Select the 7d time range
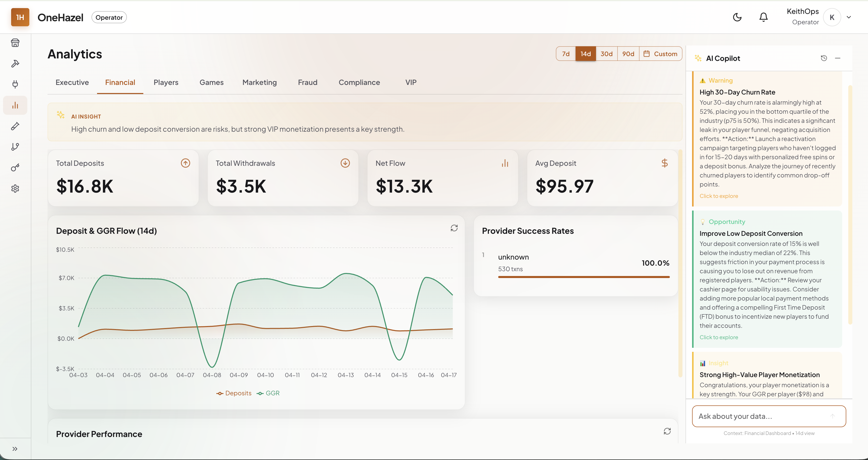 566,54
